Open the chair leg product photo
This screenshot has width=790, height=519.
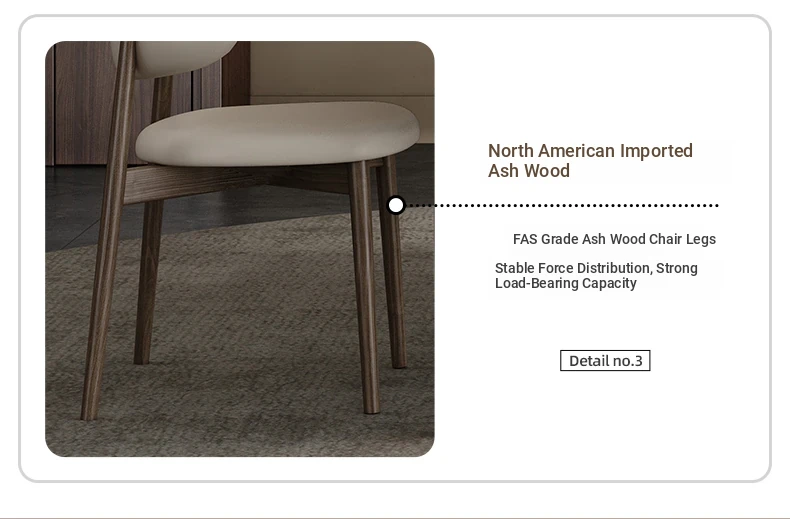(x=240, y=249)
